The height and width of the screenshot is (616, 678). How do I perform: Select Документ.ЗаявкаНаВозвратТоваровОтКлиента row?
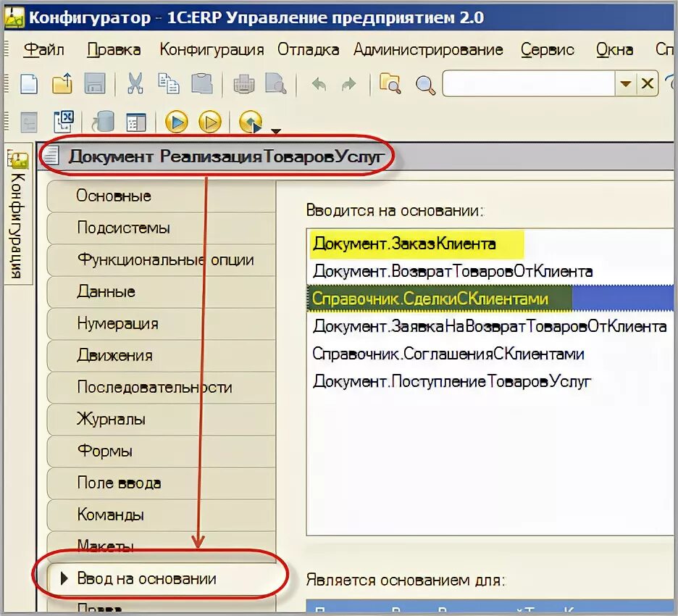pyautogui.click(x=490, y=326)
